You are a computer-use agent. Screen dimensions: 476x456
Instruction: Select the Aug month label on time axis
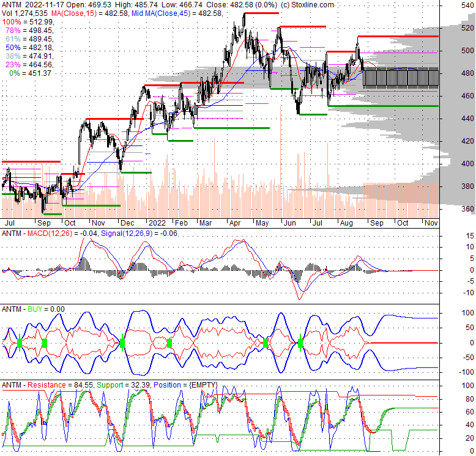pos(346,223)
